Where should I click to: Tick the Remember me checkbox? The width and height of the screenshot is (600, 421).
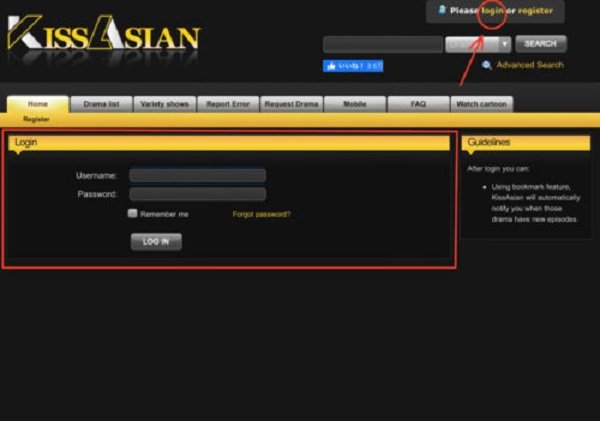point(132,213)
